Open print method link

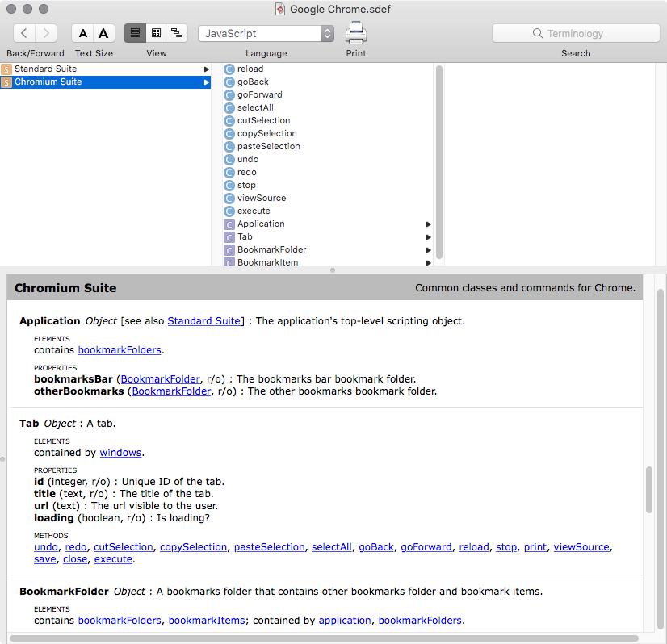tap(535, 547)
